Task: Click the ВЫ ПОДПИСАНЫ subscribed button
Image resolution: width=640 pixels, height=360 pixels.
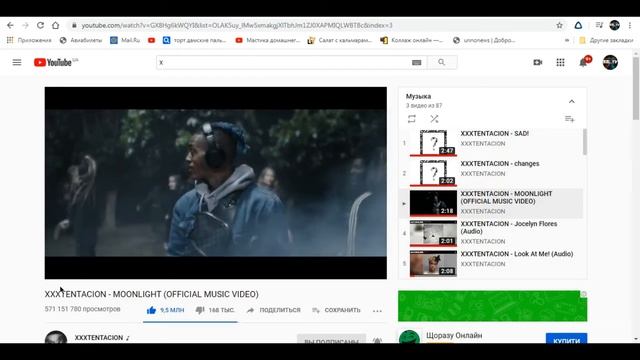Action: point(331,339)
